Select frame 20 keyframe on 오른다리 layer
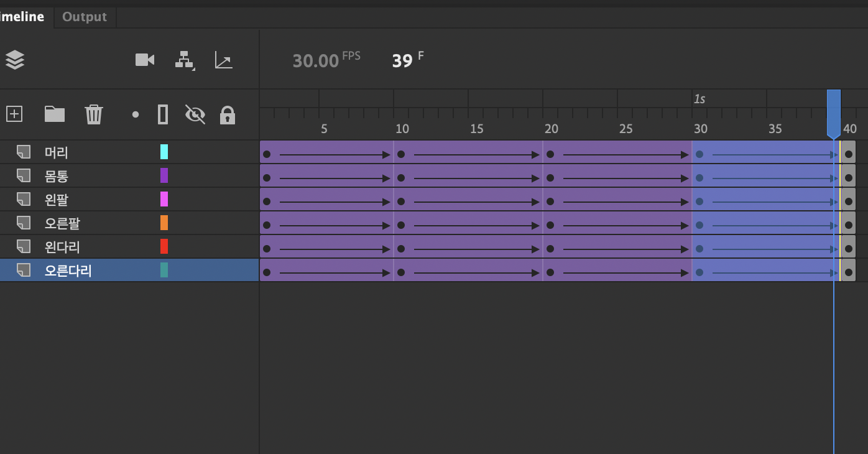Viewport: 868px width, 454px height. tap(550, 272)
